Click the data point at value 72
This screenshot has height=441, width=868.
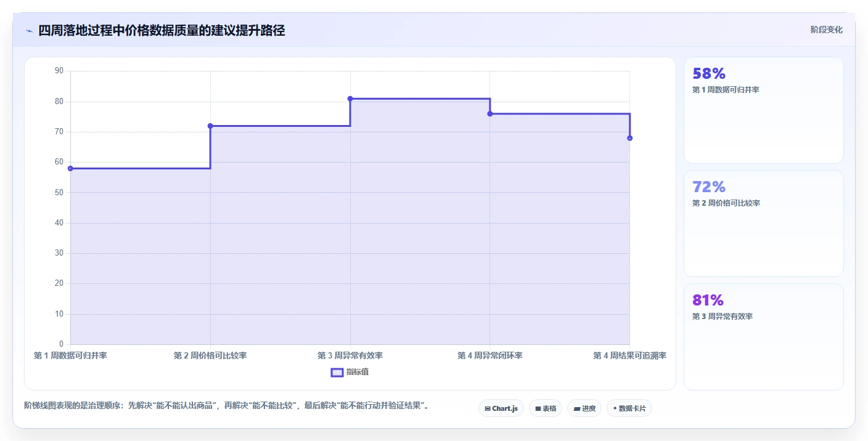coord(210,126)
